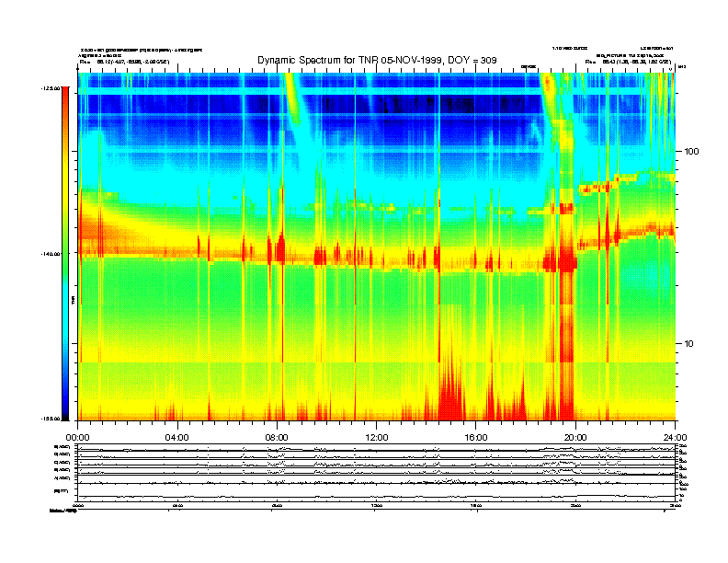Click the rainbow color scale bar
The width and height of the screenshot is (728, 563).
65,253
